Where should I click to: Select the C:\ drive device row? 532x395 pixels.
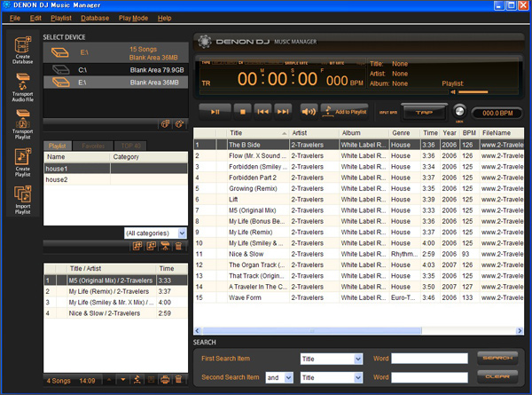click(x=115, y=70)
